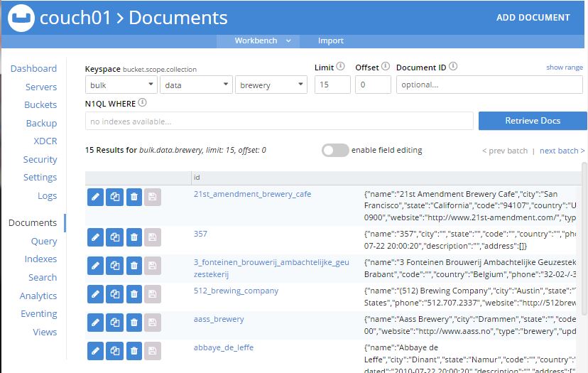Open the data scope dropdown
The height and width of the screenshot is (373, 588).
coord(196,85)
